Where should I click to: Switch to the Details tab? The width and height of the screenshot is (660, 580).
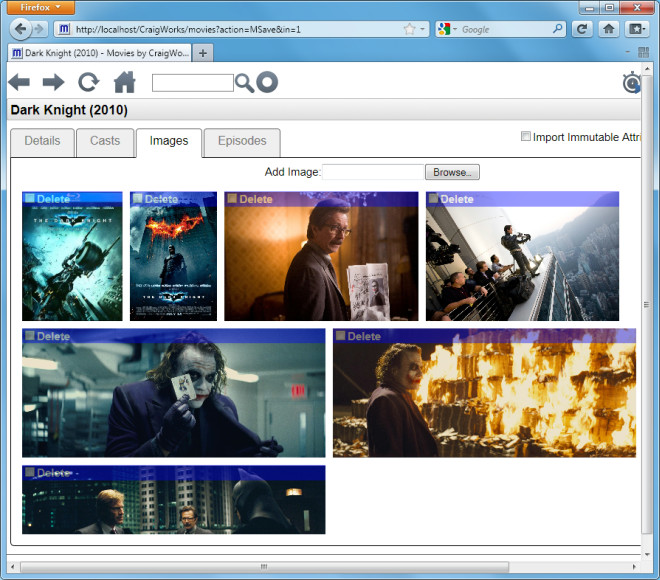42,142
